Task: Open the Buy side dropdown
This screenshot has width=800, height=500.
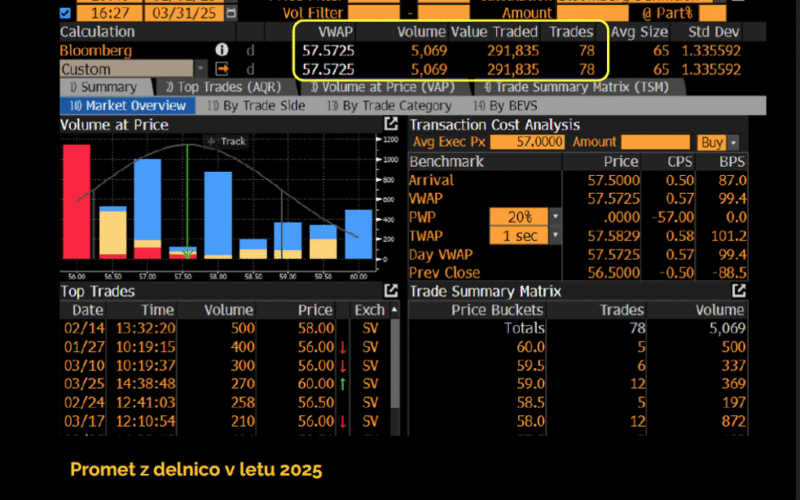Action: click(x=733, y=143)
